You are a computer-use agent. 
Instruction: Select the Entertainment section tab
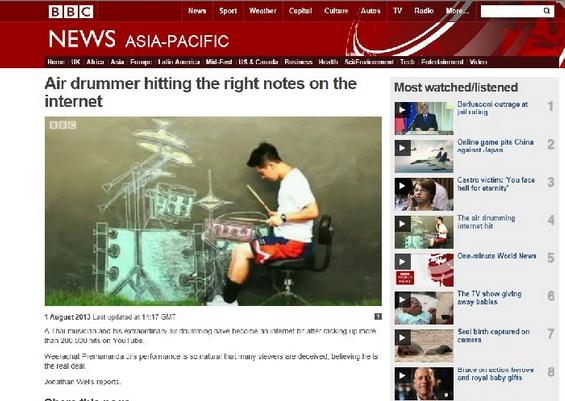tap(442, 62)
